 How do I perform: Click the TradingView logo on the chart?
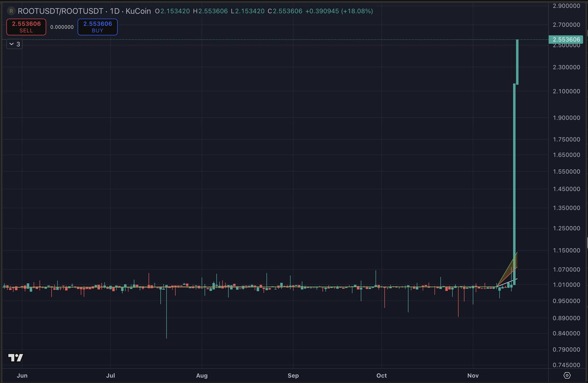16,358
